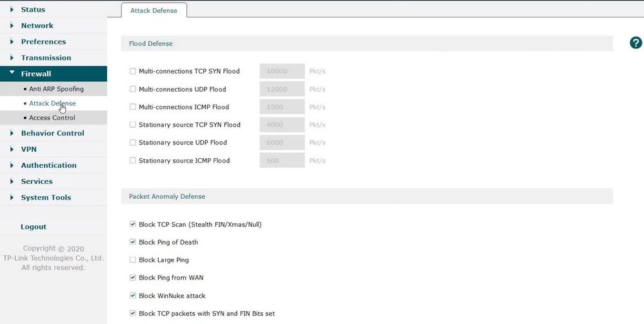Uncheck Block TCP Scan checkbox
The width and height of the screenshot is (644, 324).
click(x=133, y=224)
